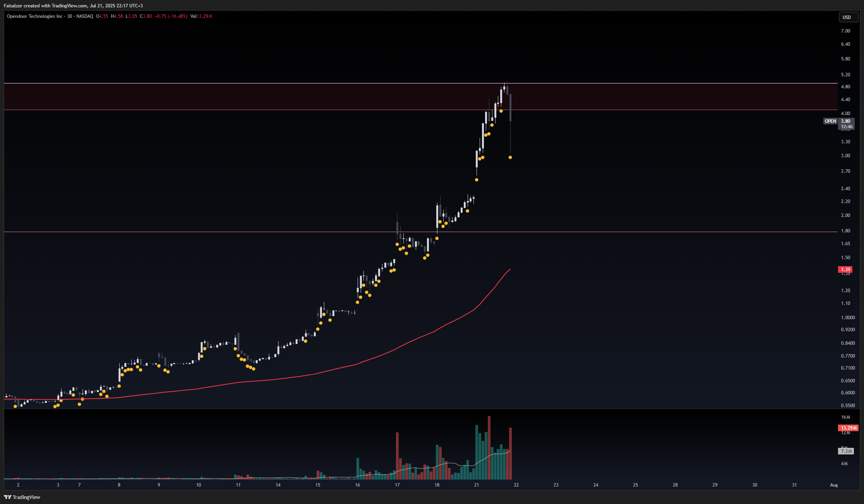The image size is (864, 504).
Task: Click the Aug label on the time axis
Action: click(834, 485)
